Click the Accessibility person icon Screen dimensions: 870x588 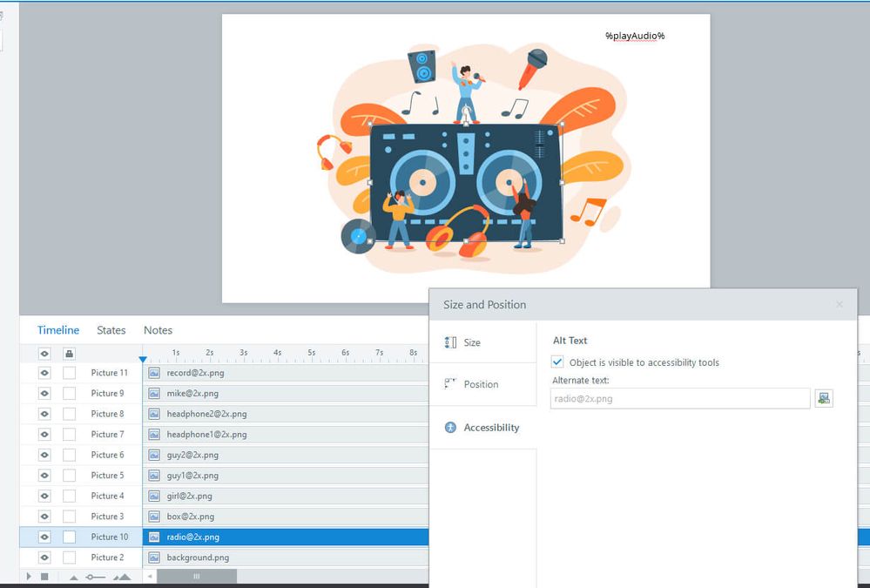tap(450, 428)
